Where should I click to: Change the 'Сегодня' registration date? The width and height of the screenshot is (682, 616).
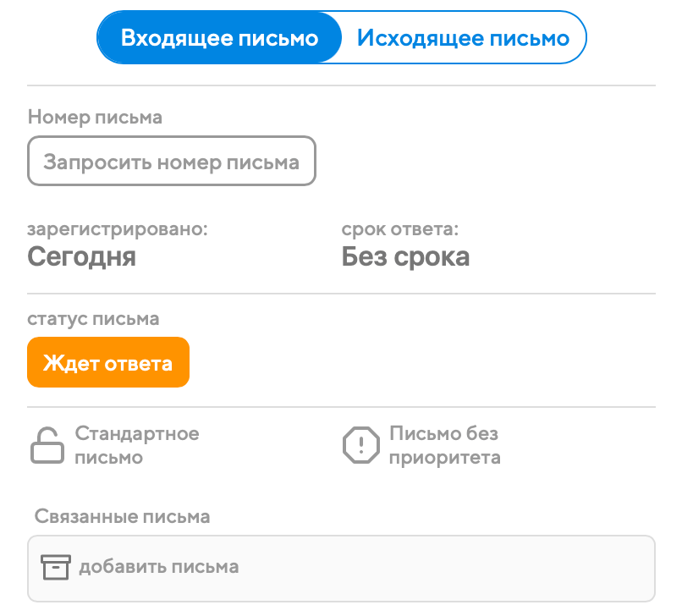(x=82, y=256)
